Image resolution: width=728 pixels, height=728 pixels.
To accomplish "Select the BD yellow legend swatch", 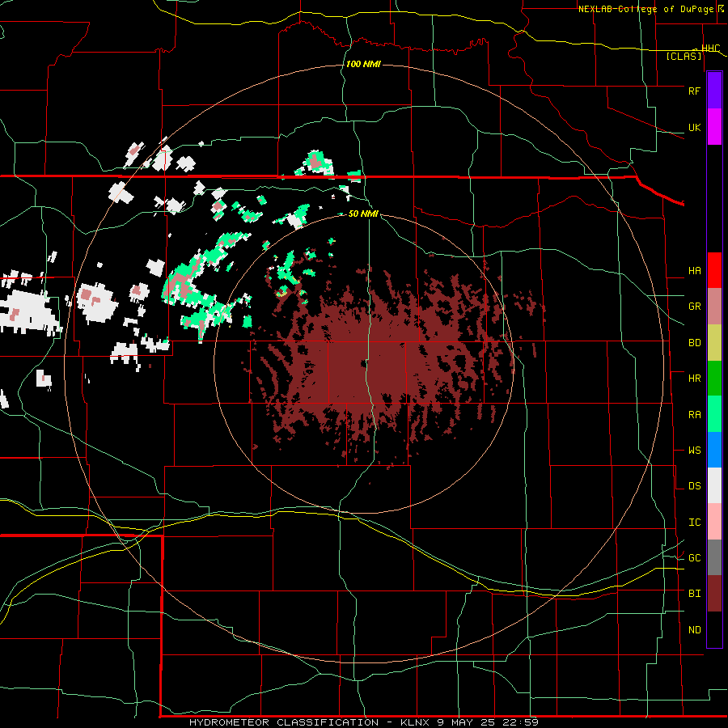I will point(714,343).
